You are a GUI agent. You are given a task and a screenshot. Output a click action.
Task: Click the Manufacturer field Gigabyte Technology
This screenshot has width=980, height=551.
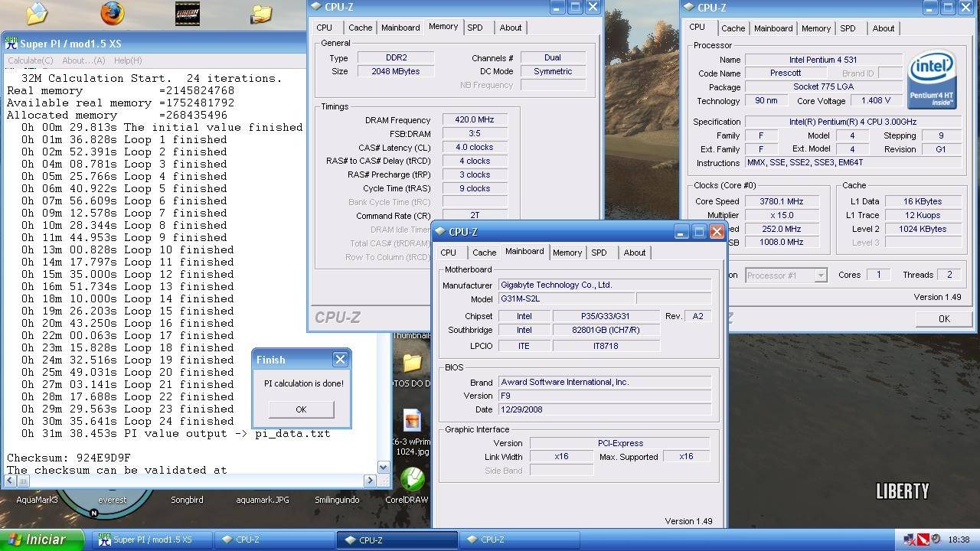tap(605, 285)
